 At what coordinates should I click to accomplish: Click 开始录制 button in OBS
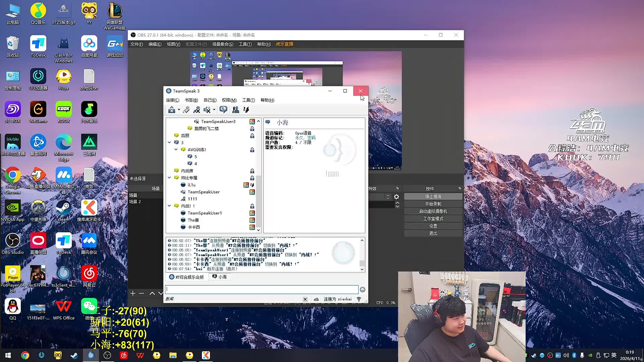433,204
